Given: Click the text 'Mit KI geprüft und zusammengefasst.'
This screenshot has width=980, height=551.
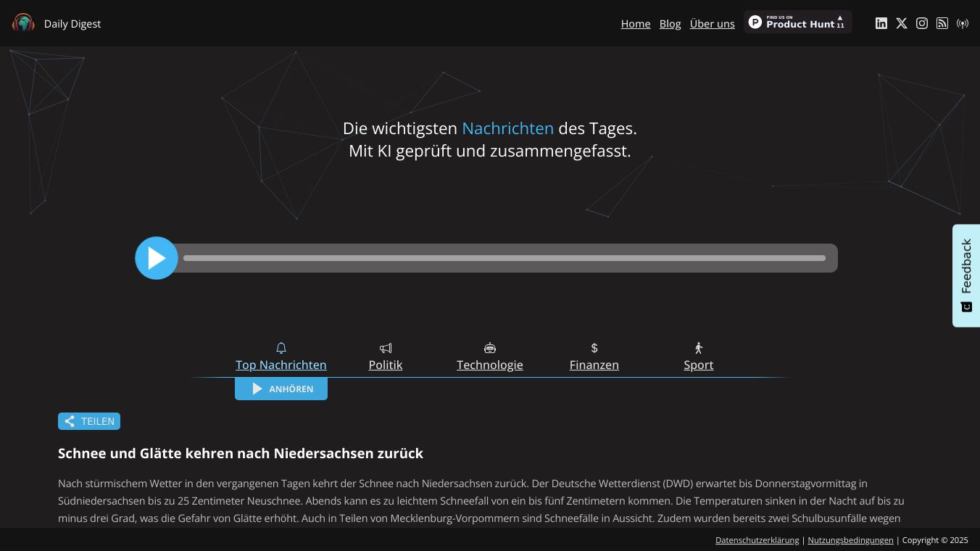Looking at the screenshot, I should coord(490,151).
